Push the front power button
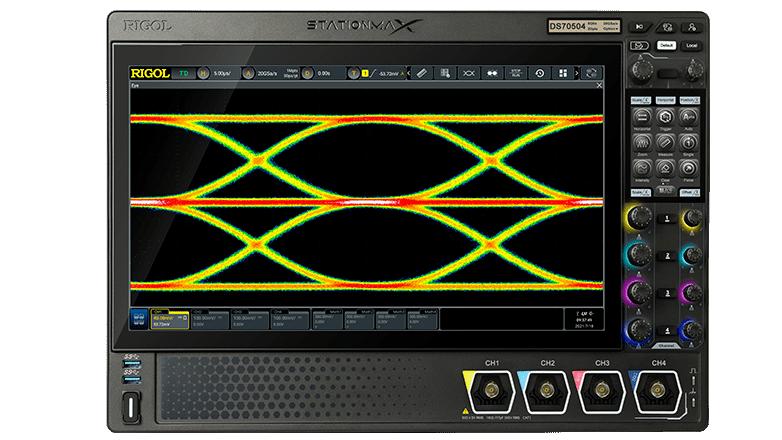 pyautogui.click(x=131, y=407)
